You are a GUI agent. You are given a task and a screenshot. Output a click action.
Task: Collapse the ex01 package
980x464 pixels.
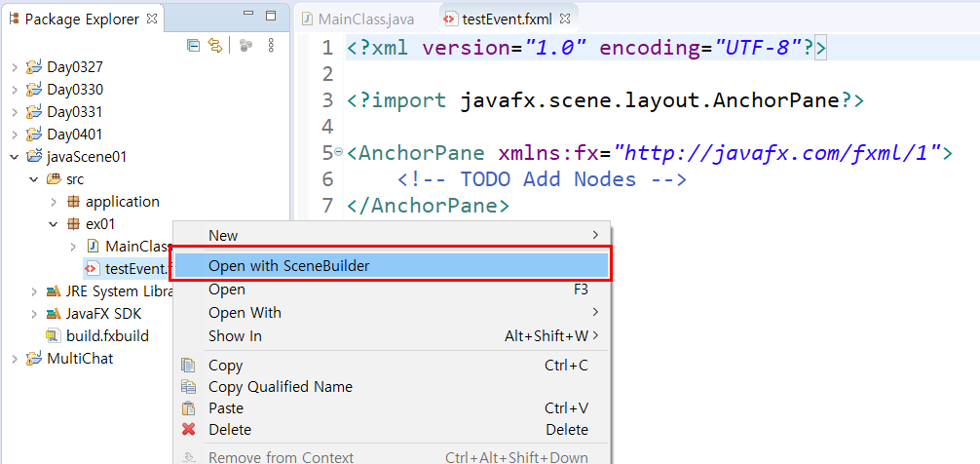tap(54, 224)
